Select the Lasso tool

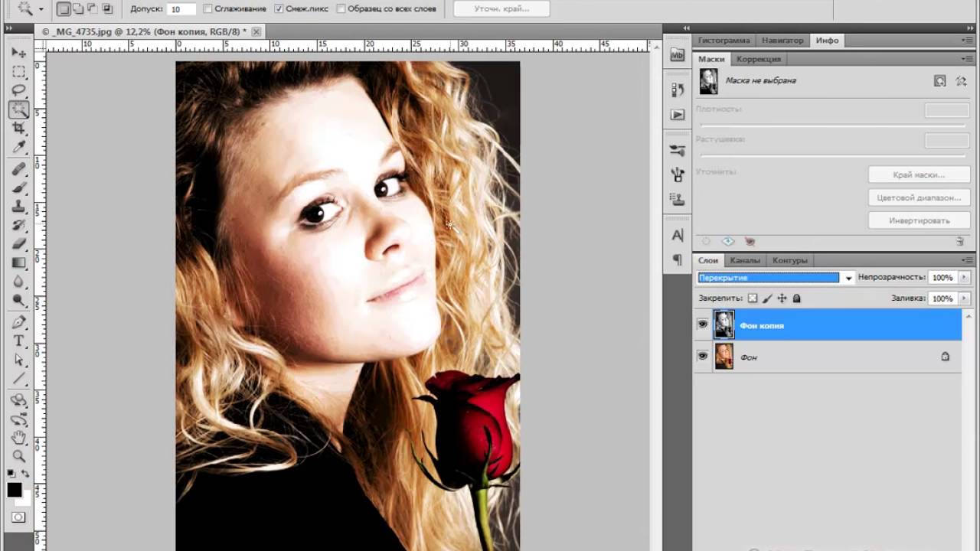(x=19, y=90)
